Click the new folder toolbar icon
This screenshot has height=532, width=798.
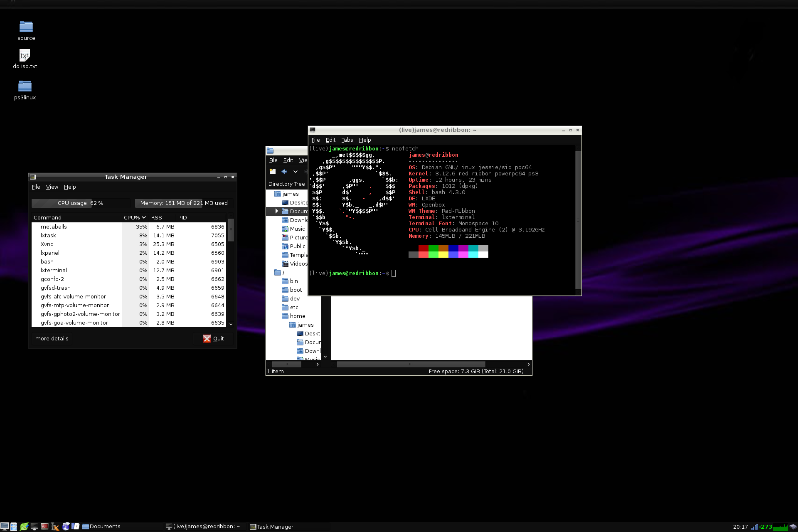tap(273, 172)
